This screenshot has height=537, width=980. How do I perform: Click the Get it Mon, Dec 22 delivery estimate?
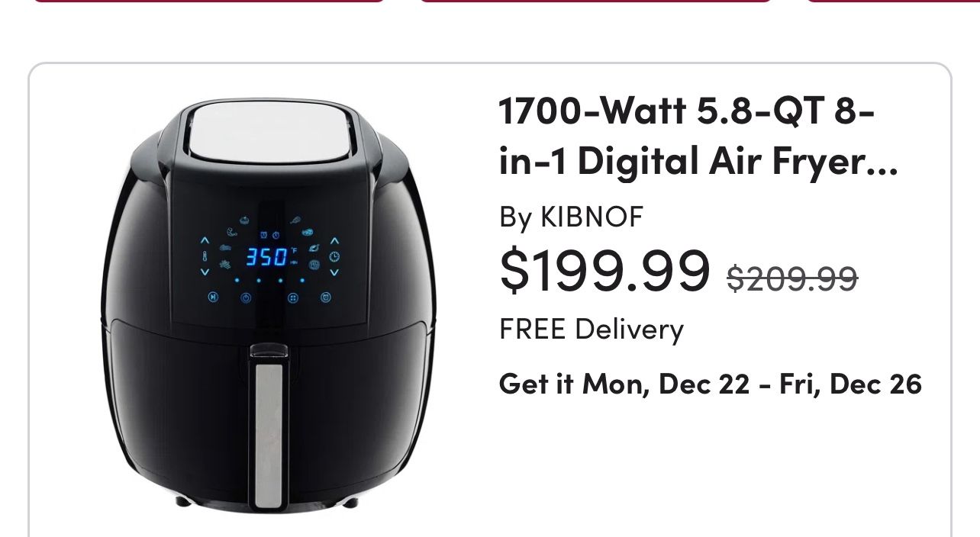click(x=710, y=384)
